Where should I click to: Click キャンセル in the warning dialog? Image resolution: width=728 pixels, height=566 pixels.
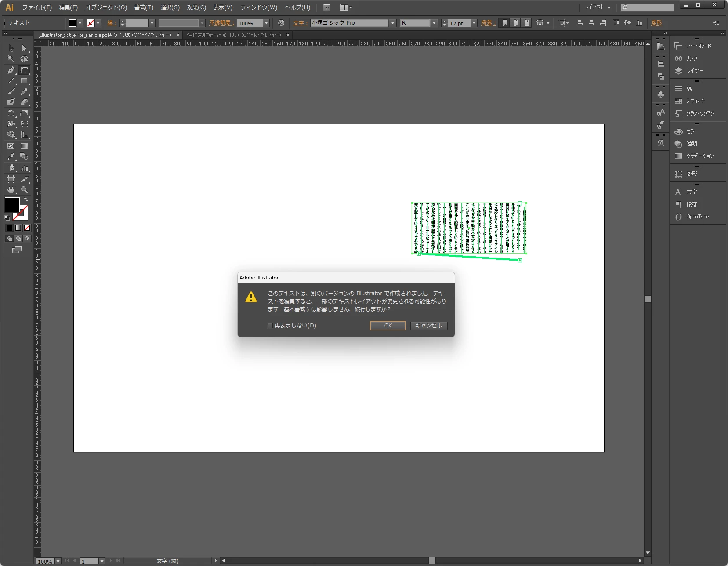[x=429, y=326]
